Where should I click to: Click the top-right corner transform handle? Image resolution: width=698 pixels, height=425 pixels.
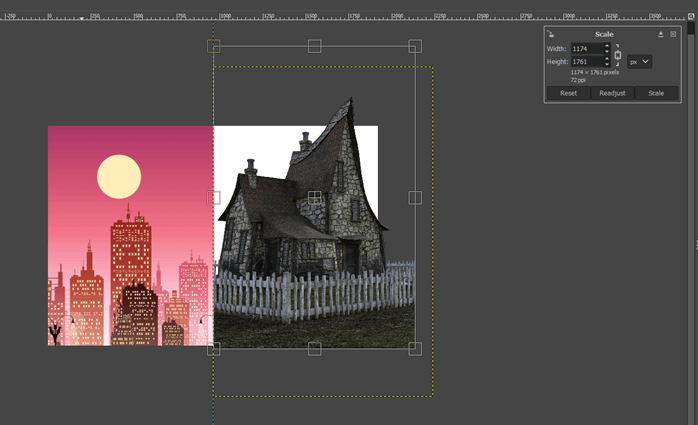(415, 46)
